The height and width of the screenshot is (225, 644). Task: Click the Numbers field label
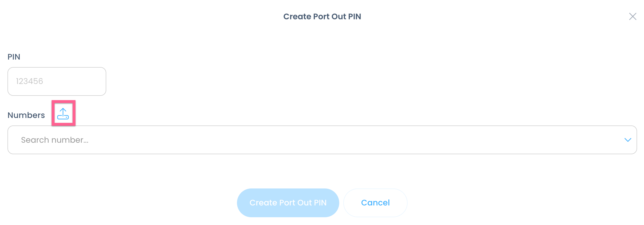(26, 115)
